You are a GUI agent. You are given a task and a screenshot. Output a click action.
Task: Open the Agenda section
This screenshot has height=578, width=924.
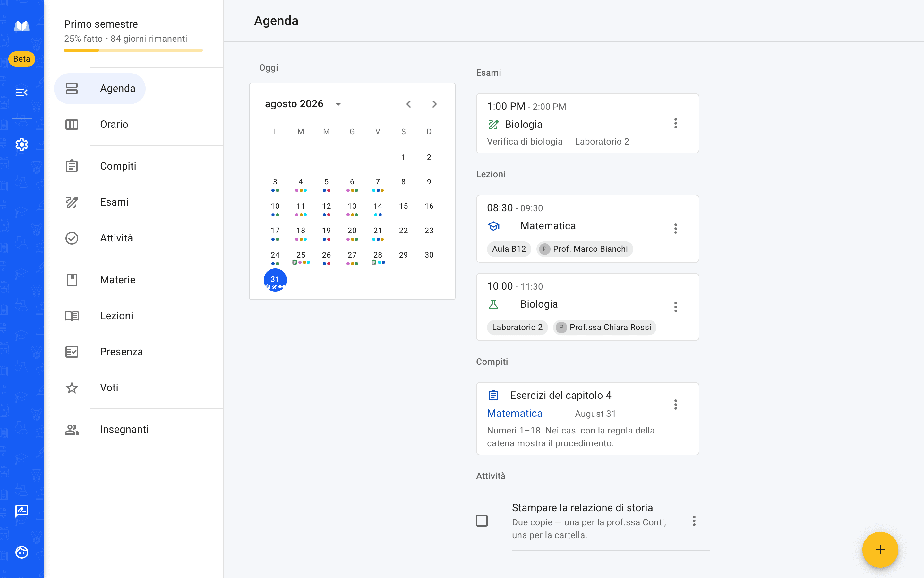coord(100,88)
